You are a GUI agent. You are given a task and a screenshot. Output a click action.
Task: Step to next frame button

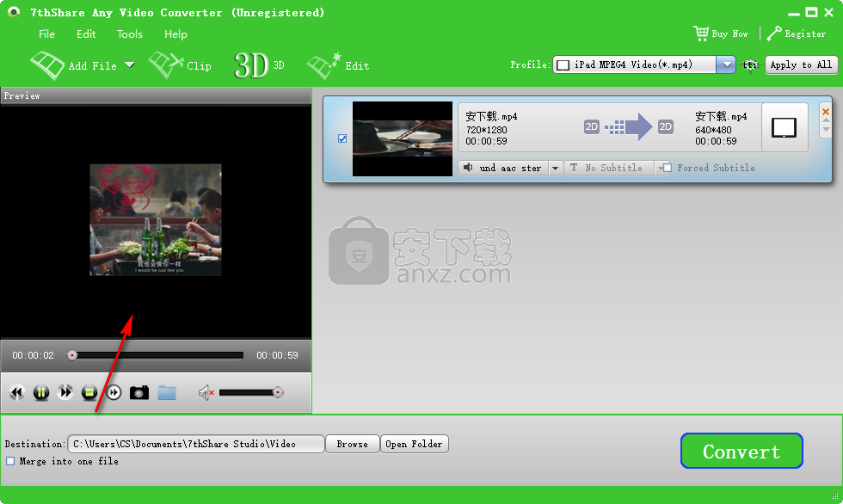coord(114,393)
